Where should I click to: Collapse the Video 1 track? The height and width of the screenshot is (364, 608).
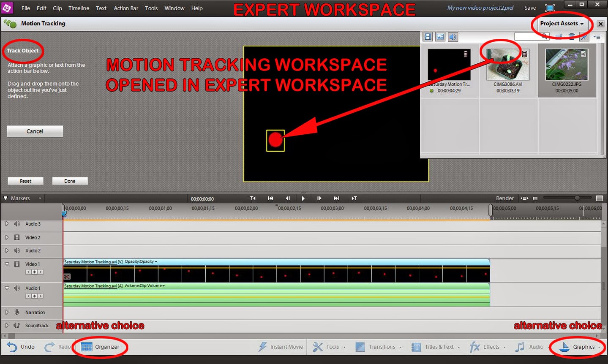6,263
